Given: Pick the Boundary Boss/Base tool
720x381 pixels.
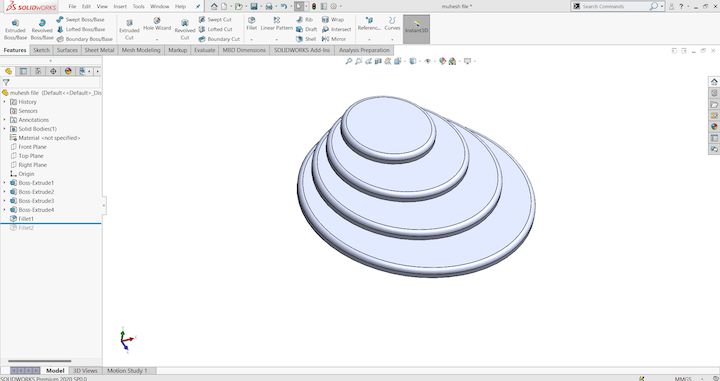Looking at the screenshot, I should click(84, 39).
